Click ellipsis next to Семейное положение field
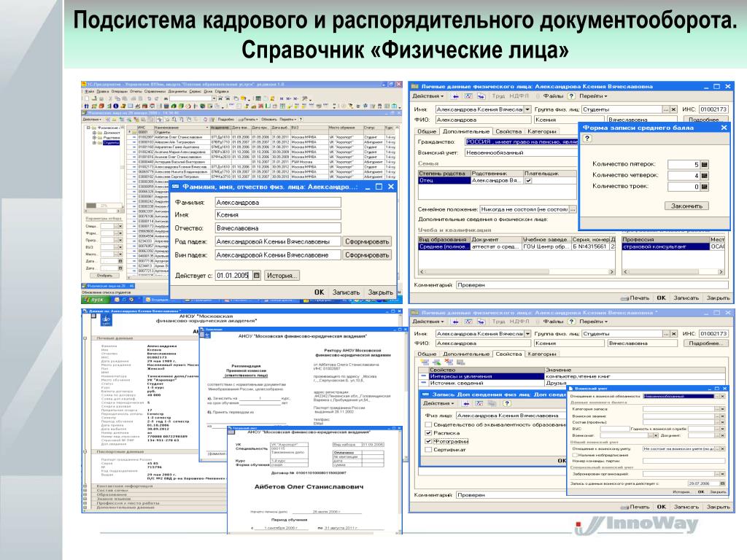 pos(573,209)
